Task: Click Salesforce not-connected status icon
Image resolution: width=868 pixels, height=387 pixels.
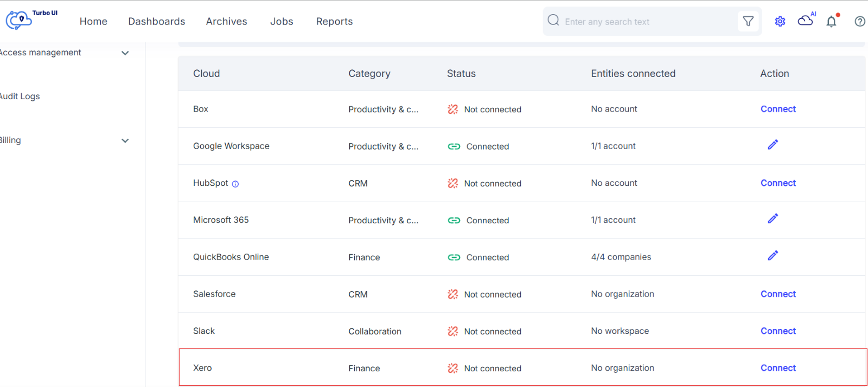Action: pyautogui.click(x=453, y=294)
